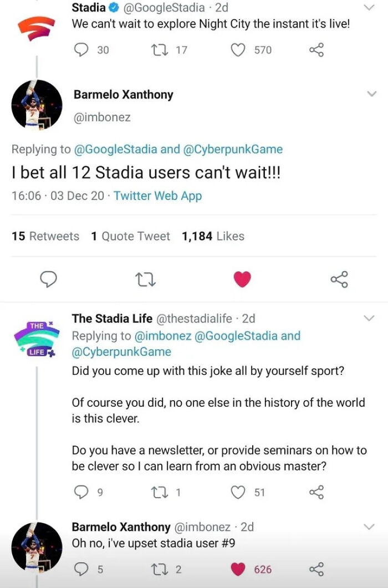Open Barmelo Xanthony's profile picture
388x588 pixels.
click(x=35, y=104)
